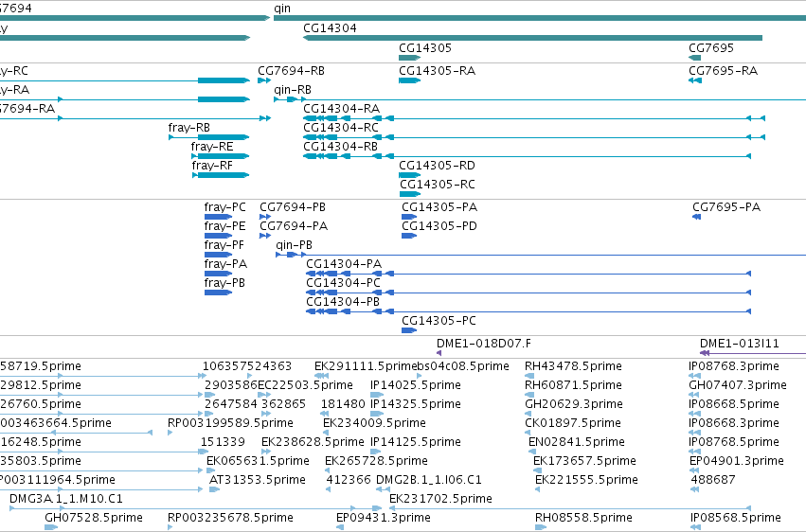The image size is (806, 532).
Task: Click the fray-RE transcript
Action: [221, 156]
